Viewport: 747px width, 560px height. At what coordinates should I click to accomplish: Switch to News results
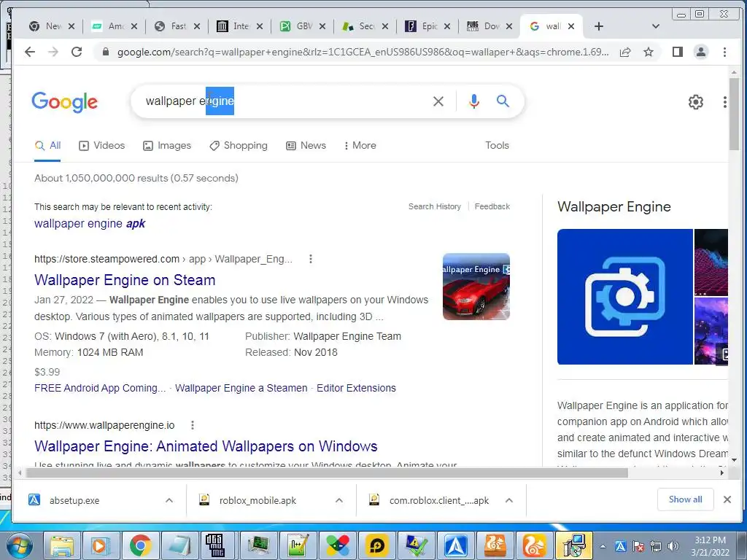tap(306, 145)
